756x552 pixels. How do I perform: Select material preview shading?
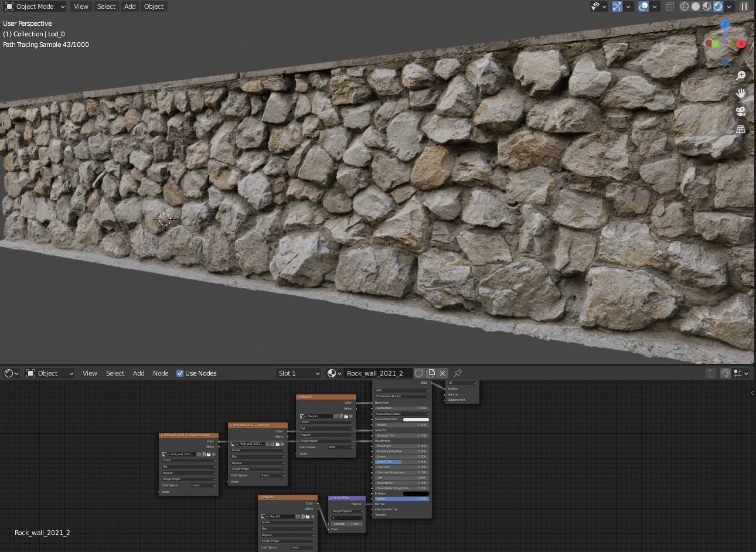tap(707, 6)
